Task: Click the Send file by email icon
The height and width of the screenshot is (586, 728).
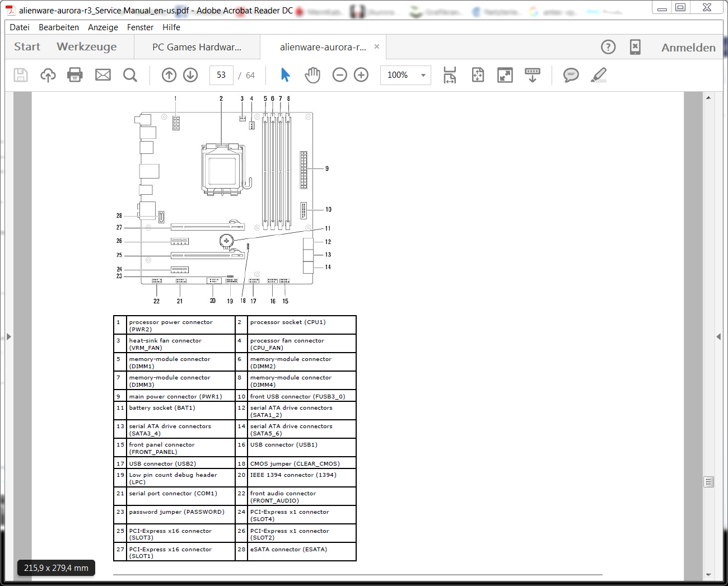Action: [103, 75]
